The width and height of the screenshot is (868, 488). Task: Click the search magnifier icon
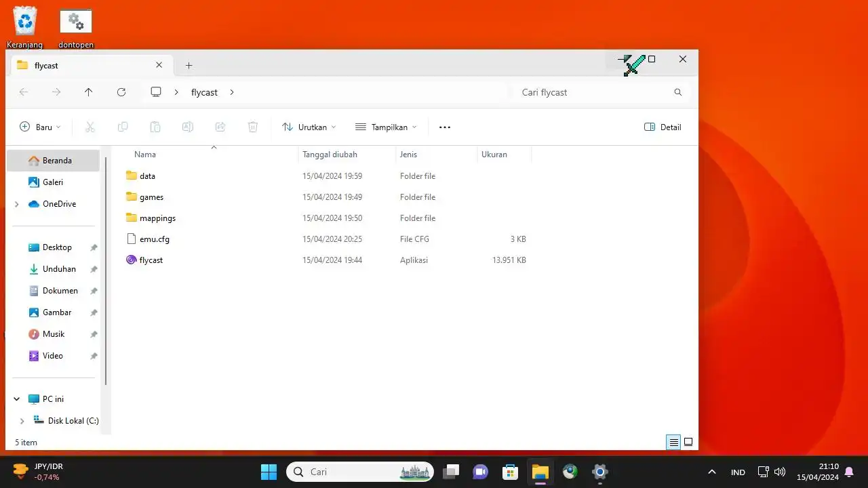[678, 92]
